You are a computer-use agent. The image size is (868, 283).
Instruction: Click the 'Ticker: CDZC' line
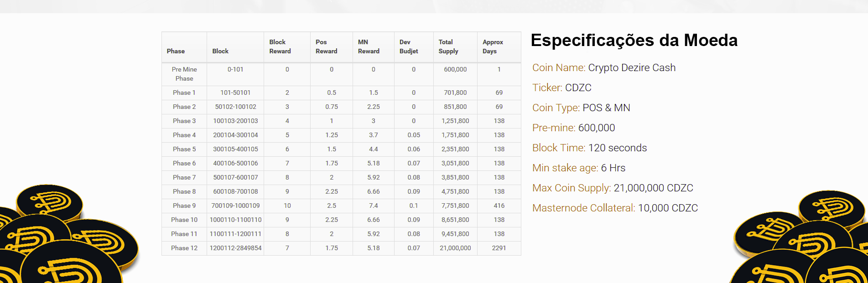click(562, 87)
